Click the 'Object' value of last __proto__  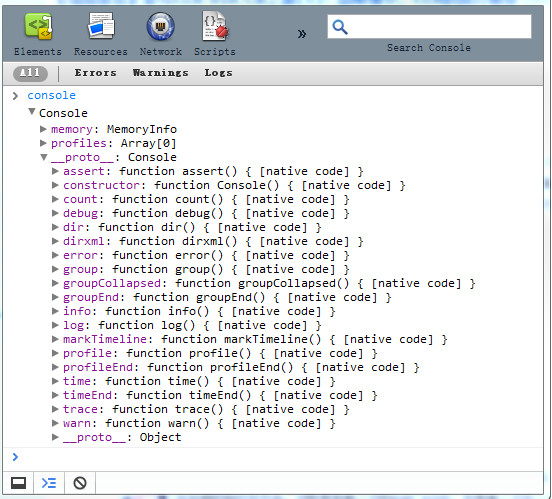161,437
